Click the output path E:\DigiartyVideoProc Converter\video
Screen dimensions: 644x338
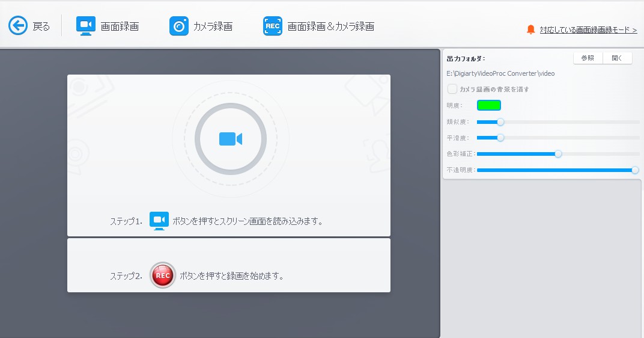point(500,73)
